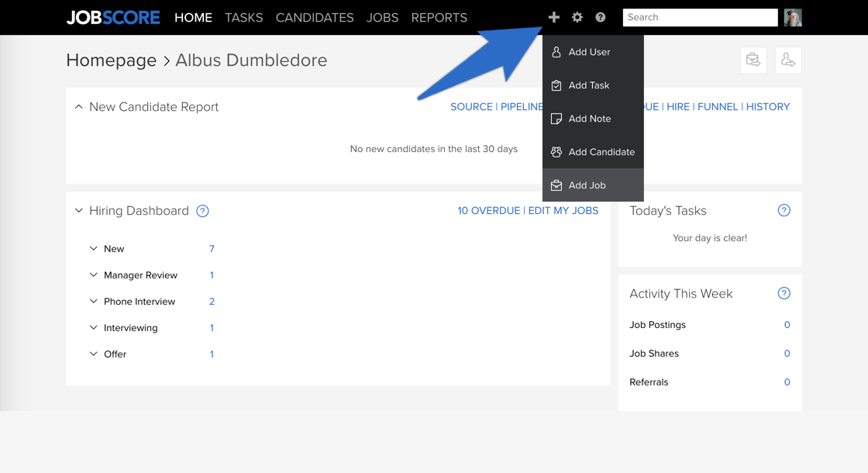Select Add Task menu entry
The width and height of the screenshot is (868, 473).
(593, 85)
